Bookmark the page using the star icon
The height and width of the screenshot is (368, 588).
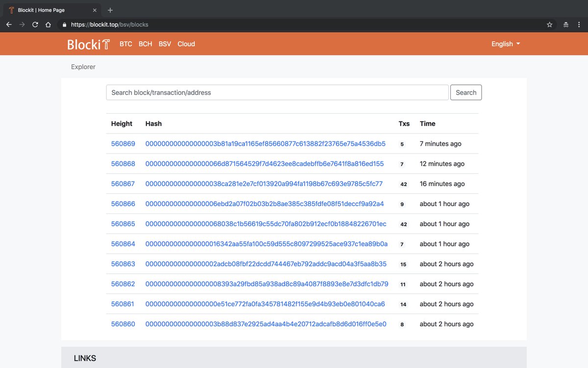click(549, 25)
